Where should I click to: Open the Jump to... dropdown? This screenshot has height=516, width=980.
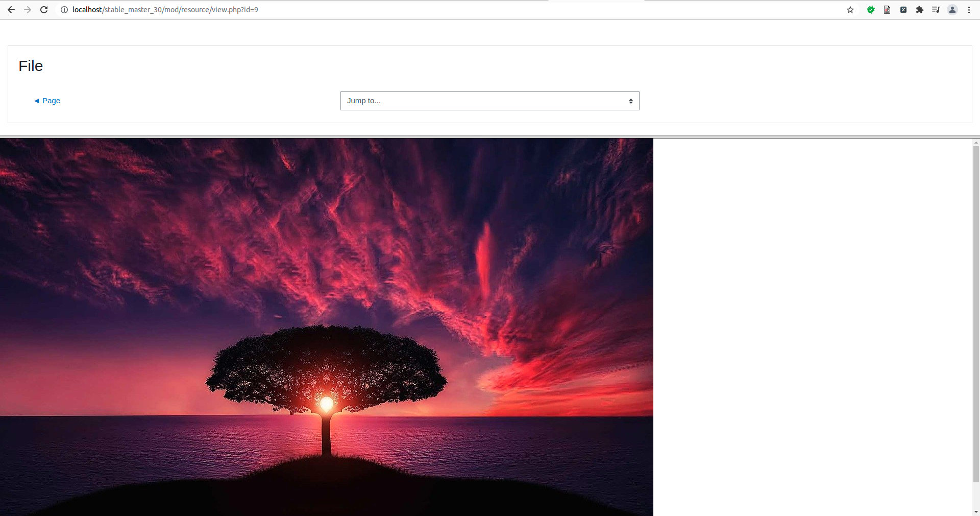tap(490, 101)
